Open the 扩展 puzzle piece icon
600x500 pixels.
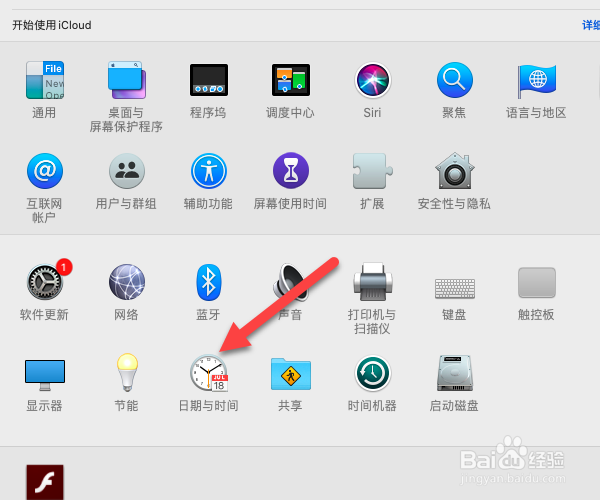[373, 171]
